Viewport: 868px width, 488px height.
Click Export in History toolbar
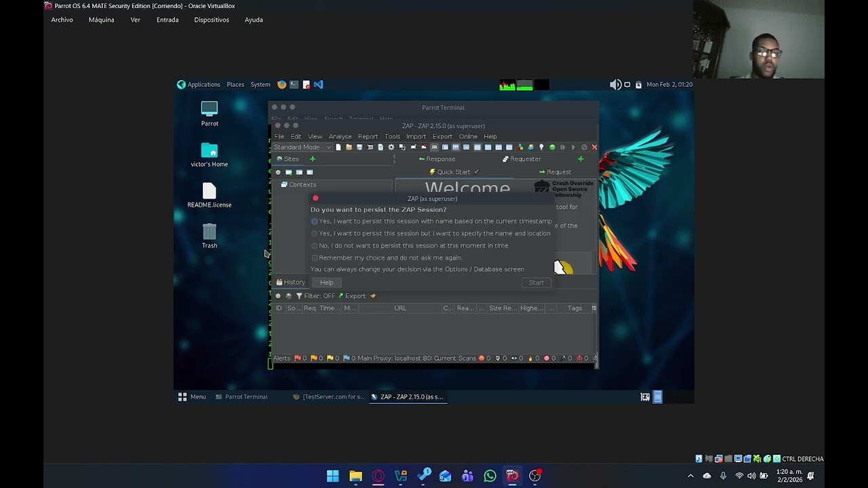pyautogui.click(x=352, y=296)
